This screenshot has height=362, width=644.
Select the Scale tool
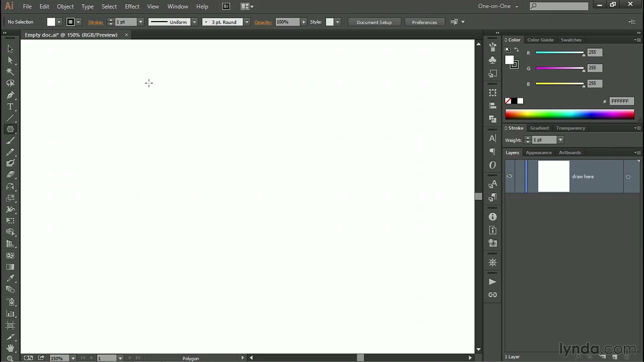click(10, 198)
